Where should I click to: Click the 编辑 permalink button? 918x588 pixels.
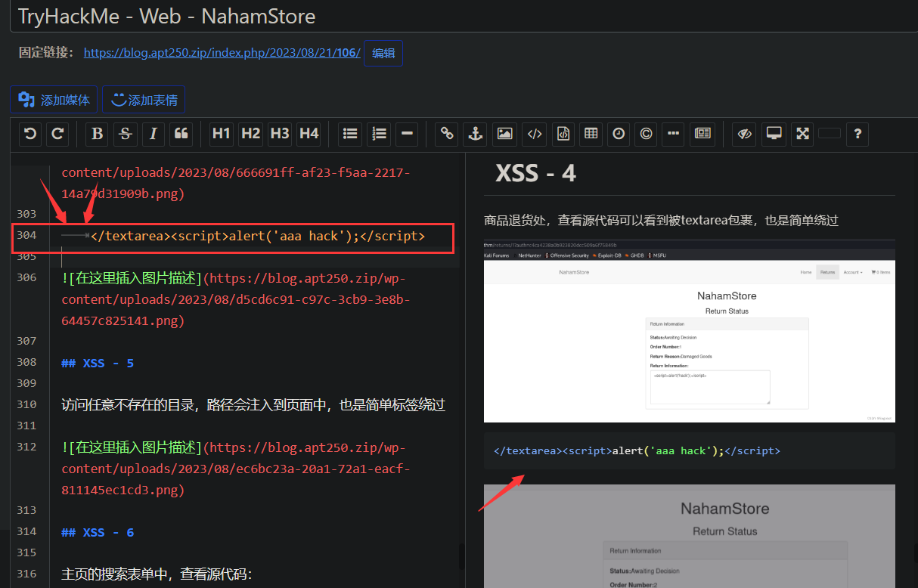(383, 53)
